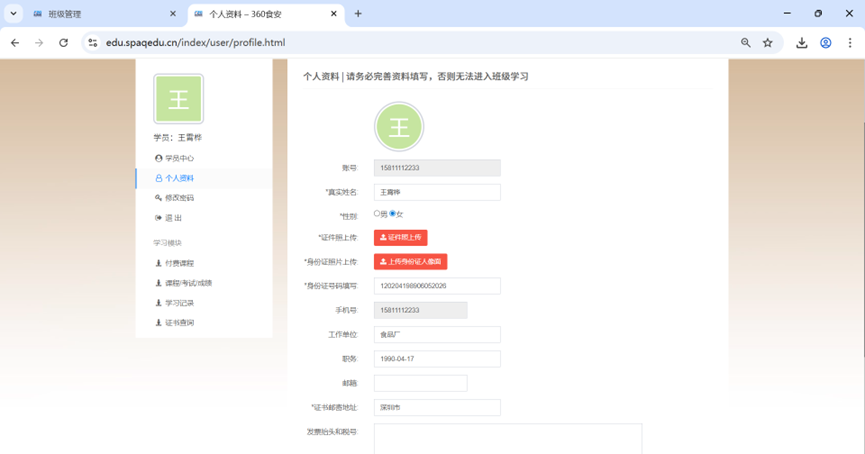
Task: Click the 真实姓名 input field
Action: click(x=437, y=192)
